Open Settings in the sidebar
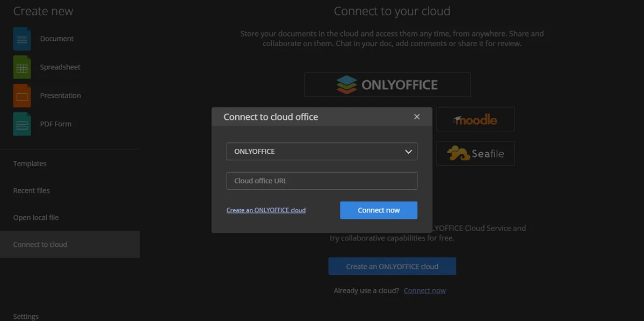Screen dimensions: 644x321 (x=26, y=317)
